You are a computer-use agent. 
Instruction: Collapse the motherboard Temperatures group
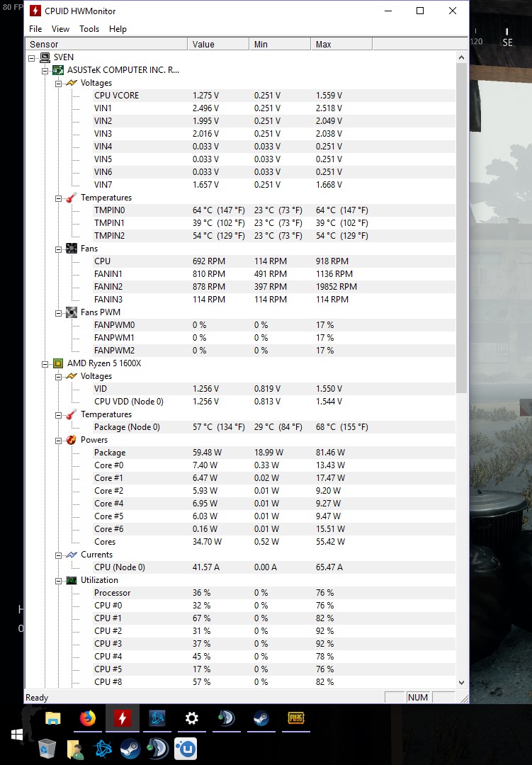(58, 198)
